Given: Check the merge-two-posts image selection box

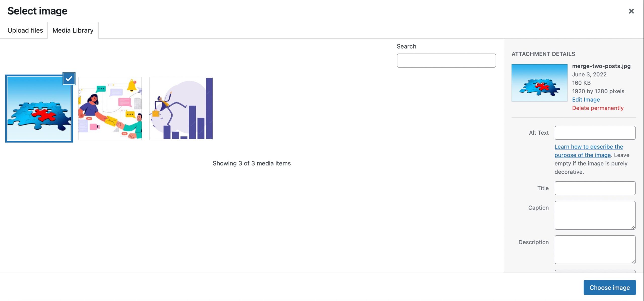Looking at the screenshot, I should point(69,78).
